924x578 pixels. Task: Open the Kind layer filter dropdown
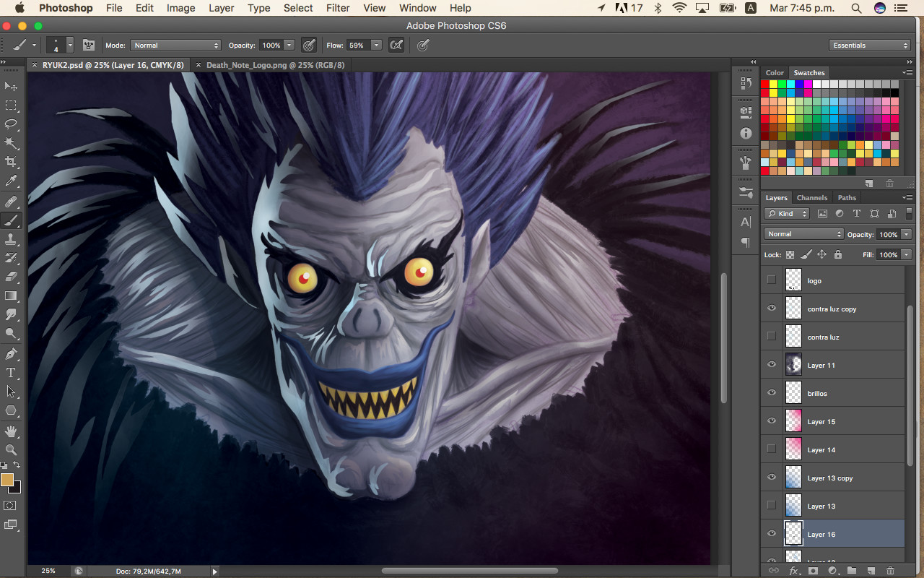tap(785, 214)
